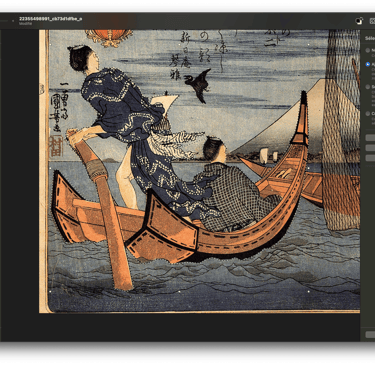The height and width of the screenshot is (366, 375).
Task: Click the 'Modifié' status under the file name
Action: (26, 24)
